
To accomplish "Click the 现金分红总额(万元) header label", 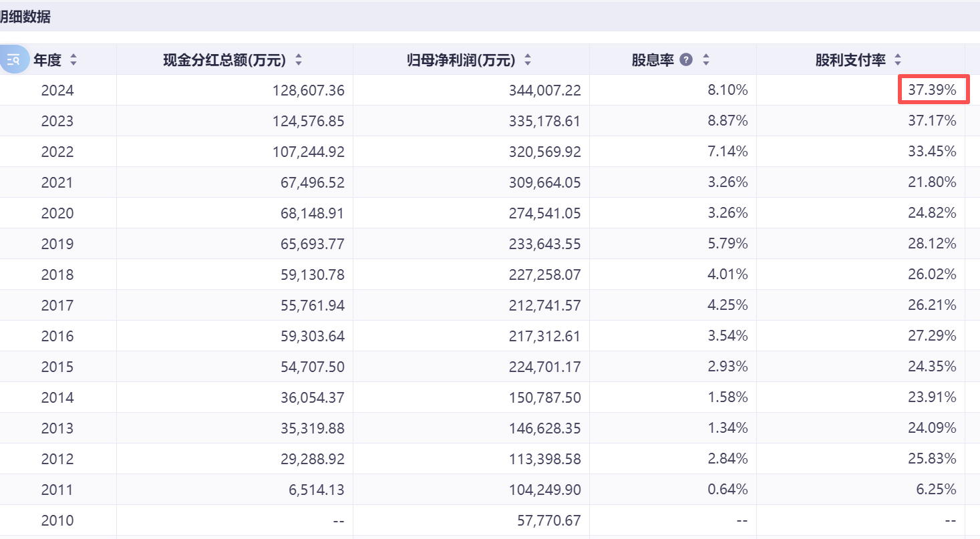I will click(x=224, y=60).
